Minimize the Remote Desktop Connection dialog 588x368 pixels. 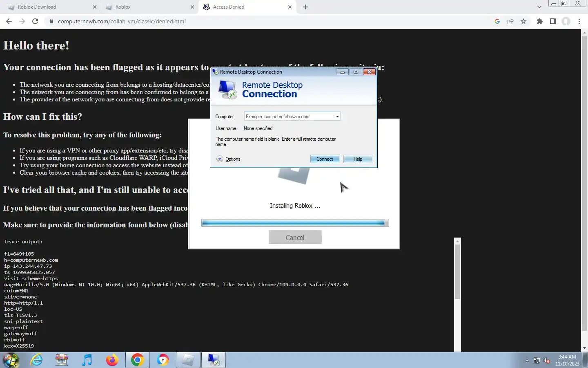click(x=342, y=72)
